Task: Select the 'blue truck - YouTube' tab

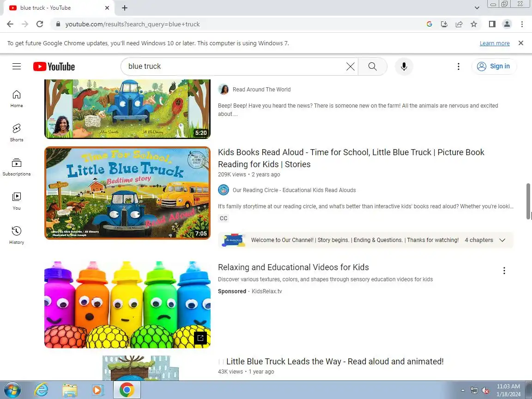Action: (x=58, y=8)
